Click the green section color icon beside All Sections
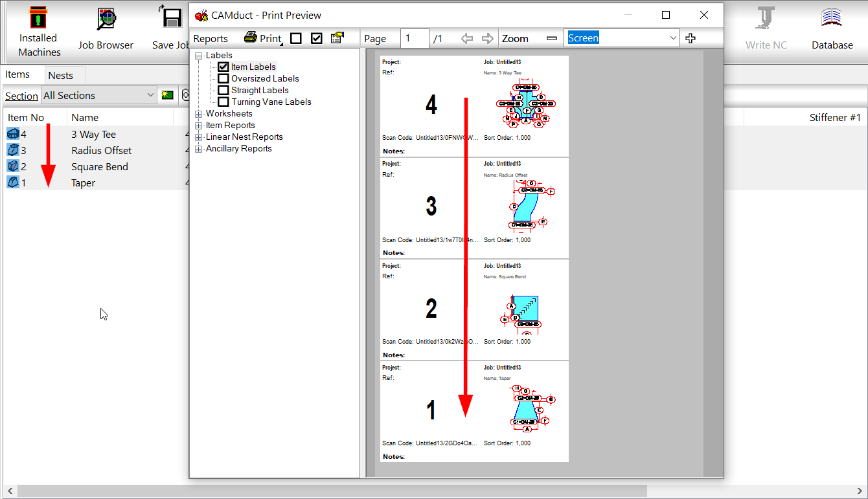The image size is (868, 499). coord(167,95)
